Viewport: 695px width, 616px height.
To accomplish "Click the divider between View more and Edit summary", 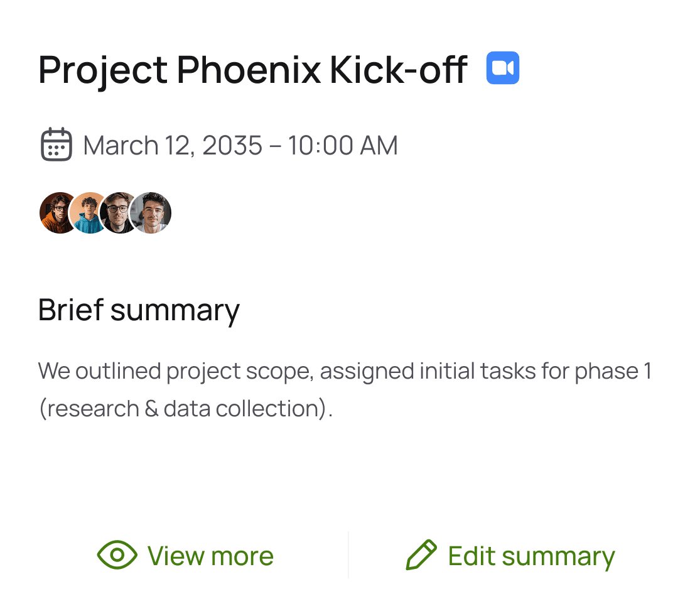I will pyautogui.click(x=348, y=554).
